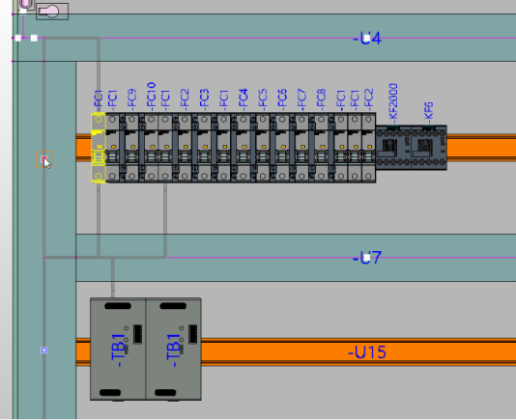Click the keyhole-shaped component at top left
The height and width of the screenshot is (420, 516).
[52, 12]
